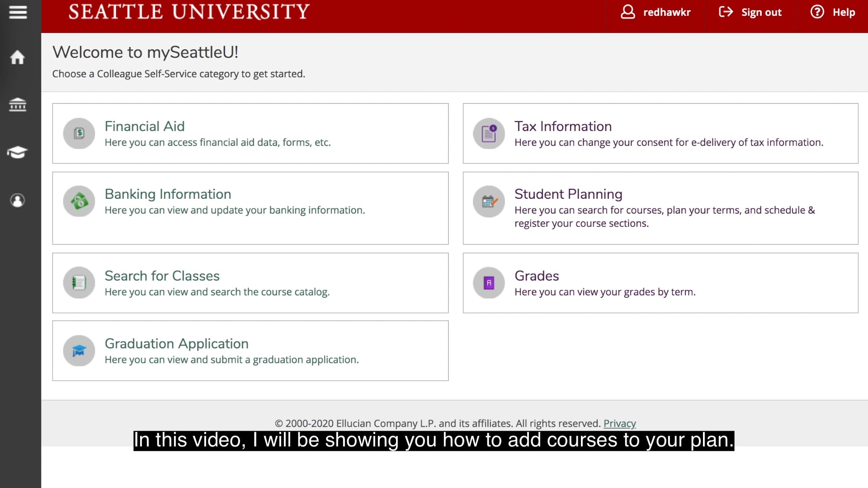The image size is (868, 488).
Task: Click the Search for Classes notebook icon
Action: click(79, 283)
